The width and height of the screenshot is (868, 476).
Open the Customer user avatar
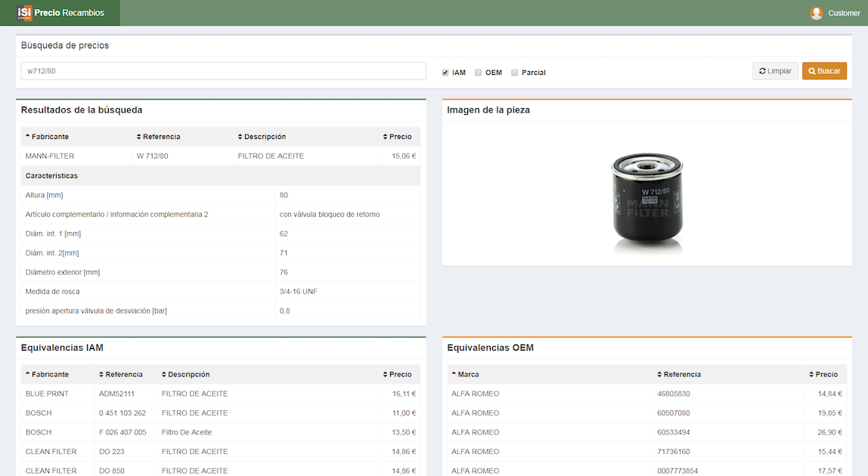click(x=816, y=14)
